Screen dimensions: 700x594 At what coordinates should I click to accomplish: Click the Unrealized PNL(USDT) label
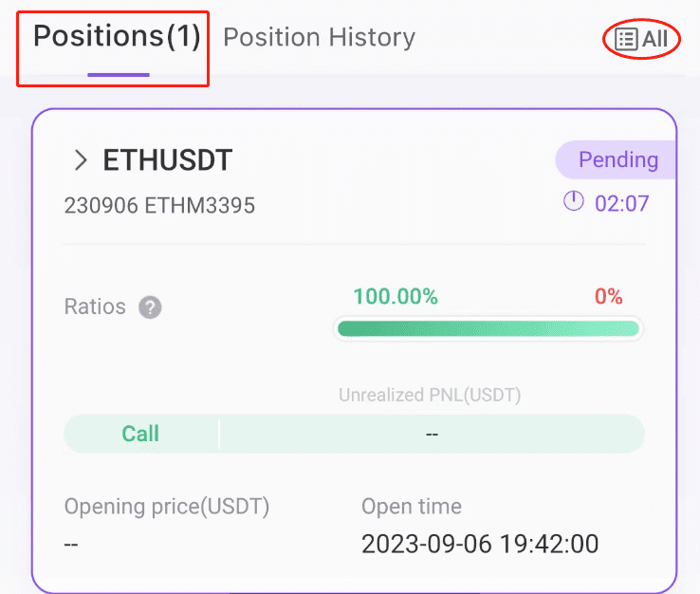(x=430, y=396)
